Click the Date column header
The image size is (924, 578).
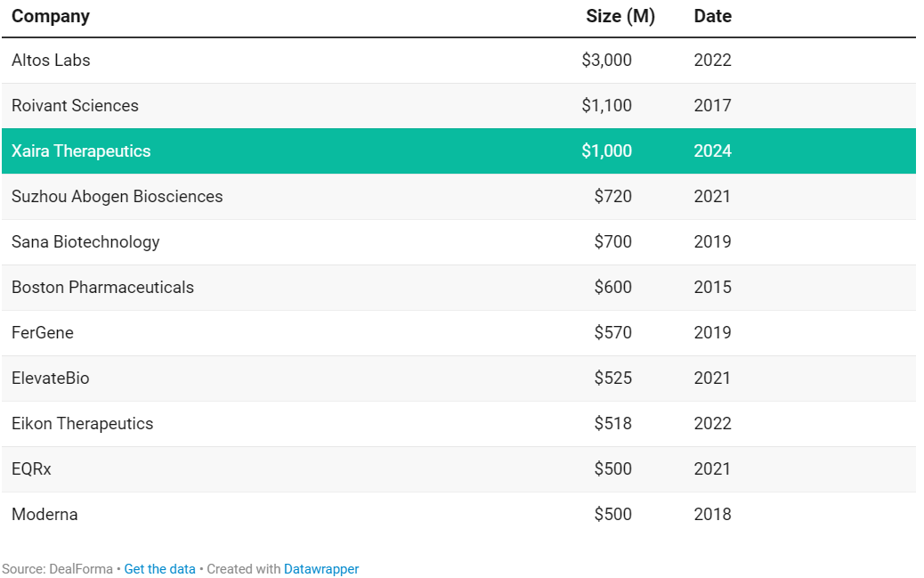(x=712, y=16)
